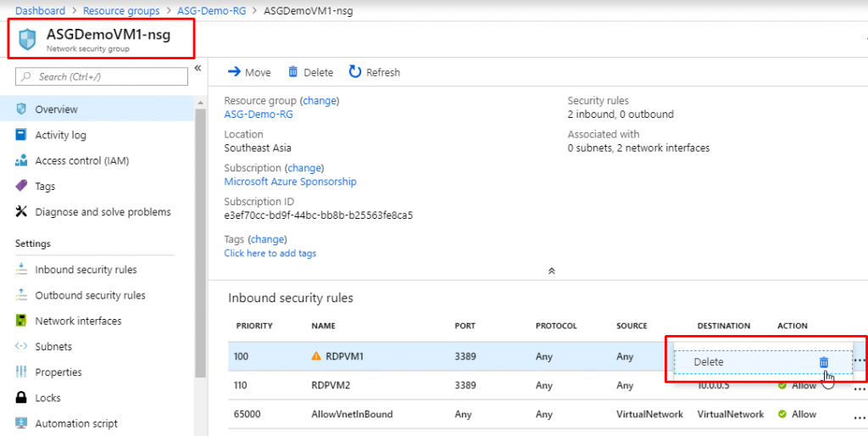
Task: Click the Locks padlock menu item
Action: tap(47, 398)
